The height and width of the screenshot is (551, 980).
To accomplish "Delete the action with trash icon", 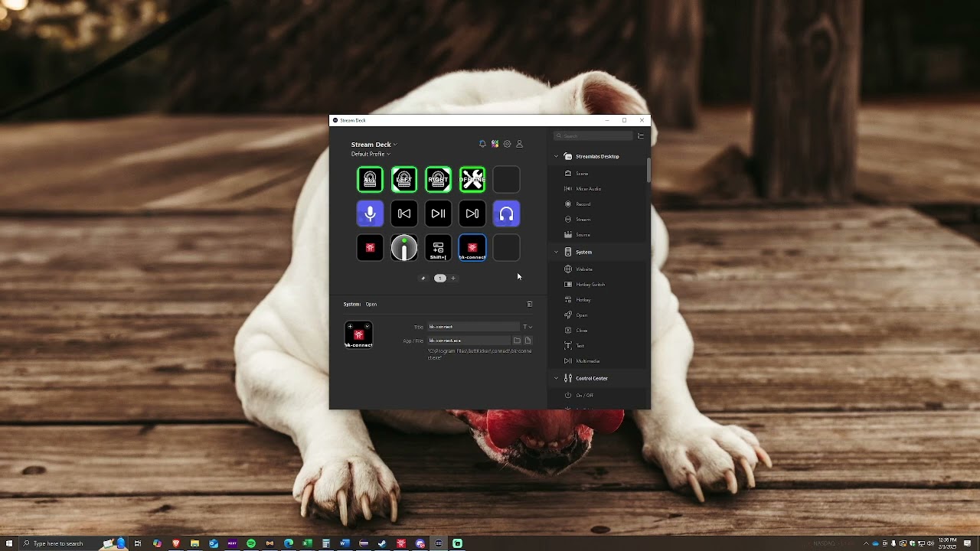I will click(x=529, y=304).
